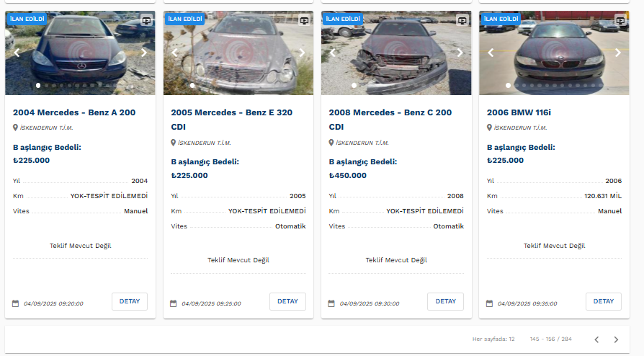Screen dimensions: 644x356
Task: Open DETAY for 2006 BMW 116i
Action: point(603,301)
